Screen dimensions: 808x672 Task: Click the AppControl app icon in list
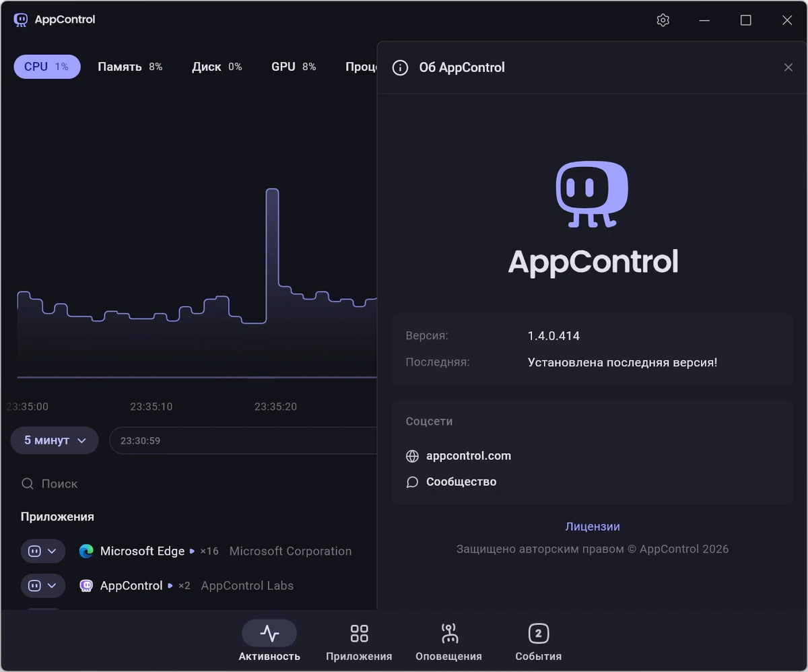point(86,585)
